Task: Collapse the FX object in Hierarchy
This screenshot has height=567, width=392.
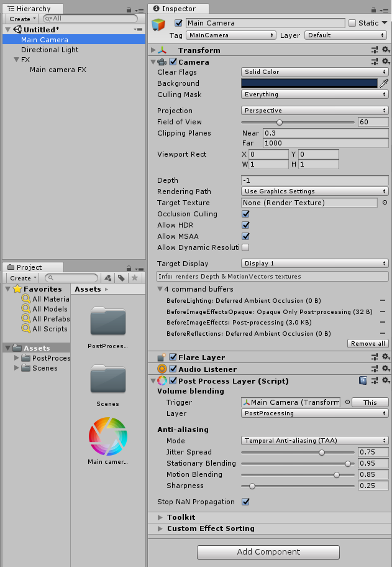Action: click(17, 59)
